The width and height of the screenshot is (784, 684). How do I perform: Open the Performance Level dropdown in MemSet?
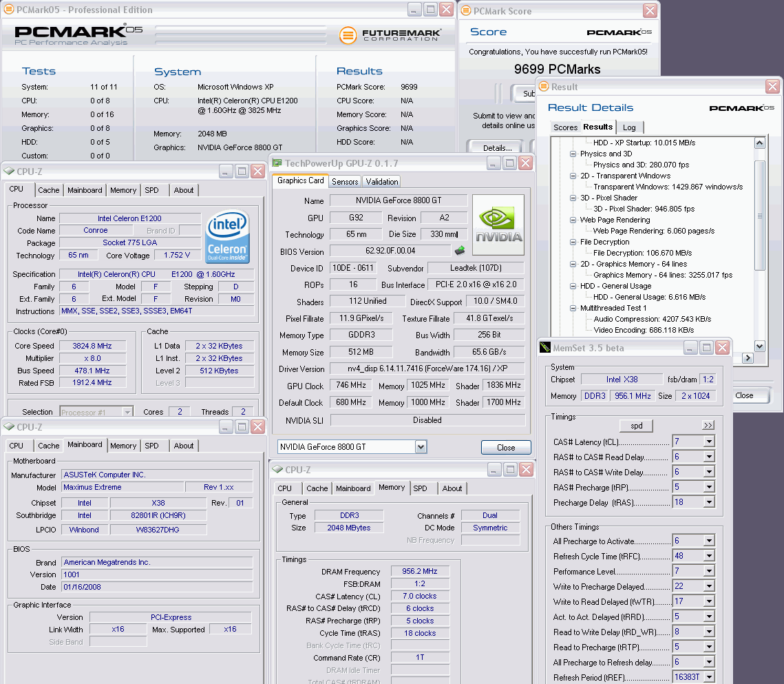709,571
